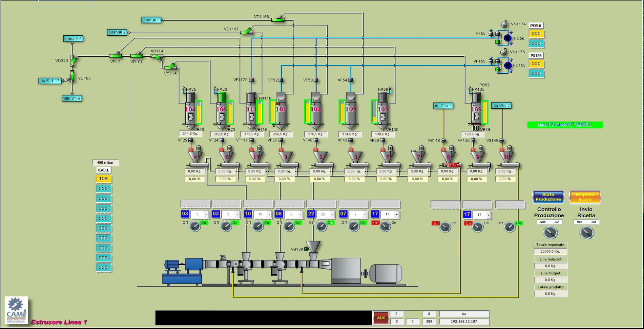
Task: Click diverter valve VD1166
Action: click(279, 19)
